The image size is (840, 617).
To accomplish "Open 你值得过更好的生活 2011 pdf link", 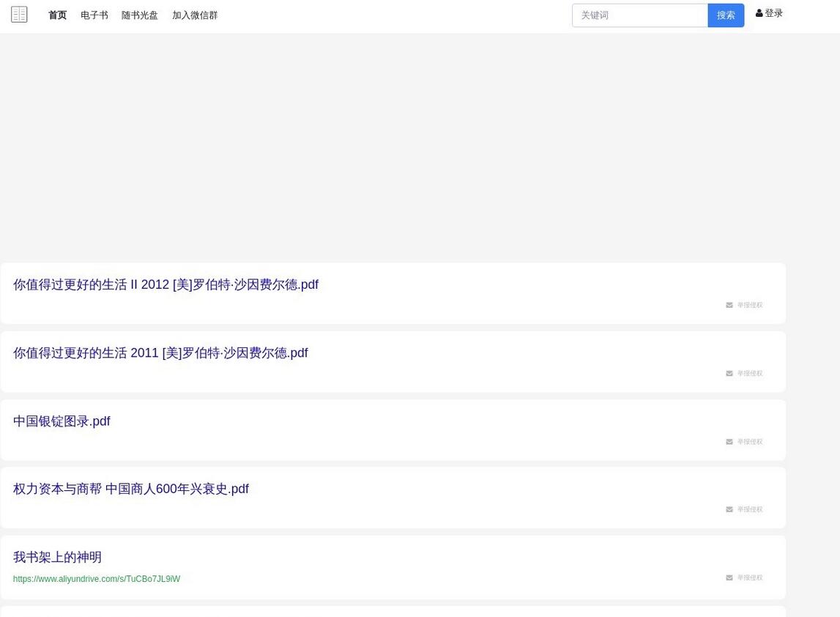I will [160, 353].
